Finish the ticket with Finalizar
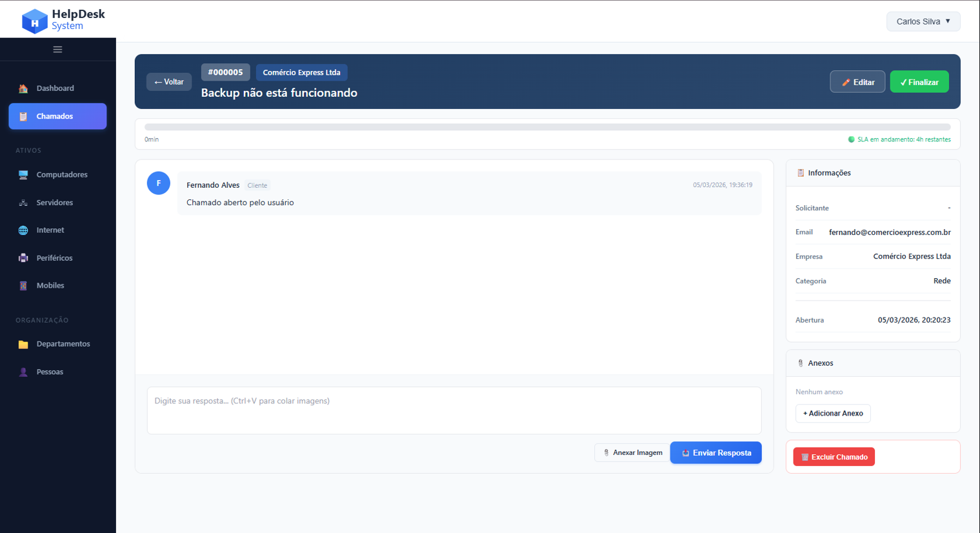The width and height of the screenshot is (980, 533). (x=919, y=82)
